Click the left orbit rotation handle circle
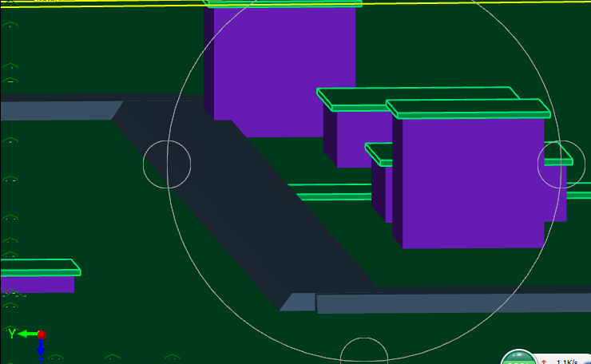 (167, 164)
